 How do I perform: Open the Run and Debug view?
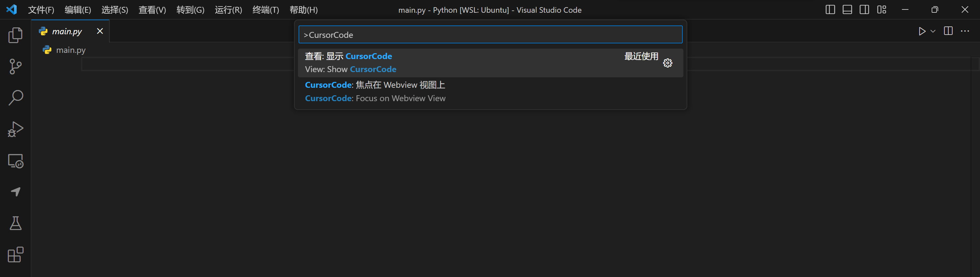click(15, 129)
